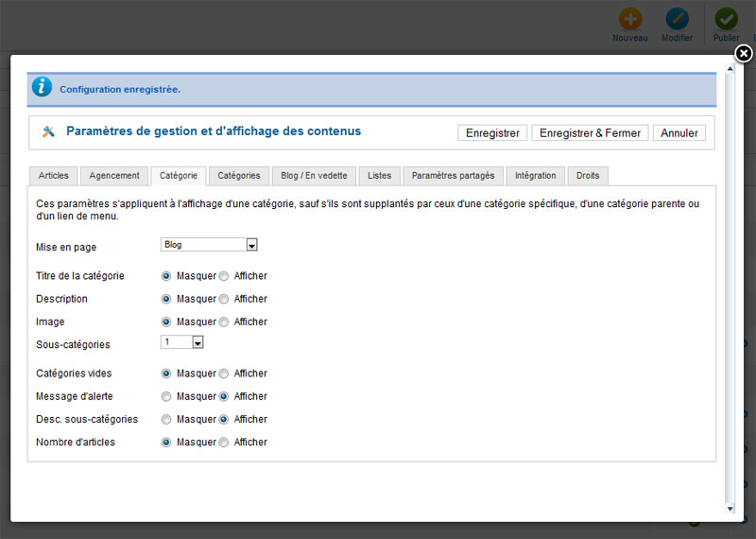Viewport: 756px width, 539px height.
Task: Click the tools icon beside Paramètres title
Action: click(49, 132)
